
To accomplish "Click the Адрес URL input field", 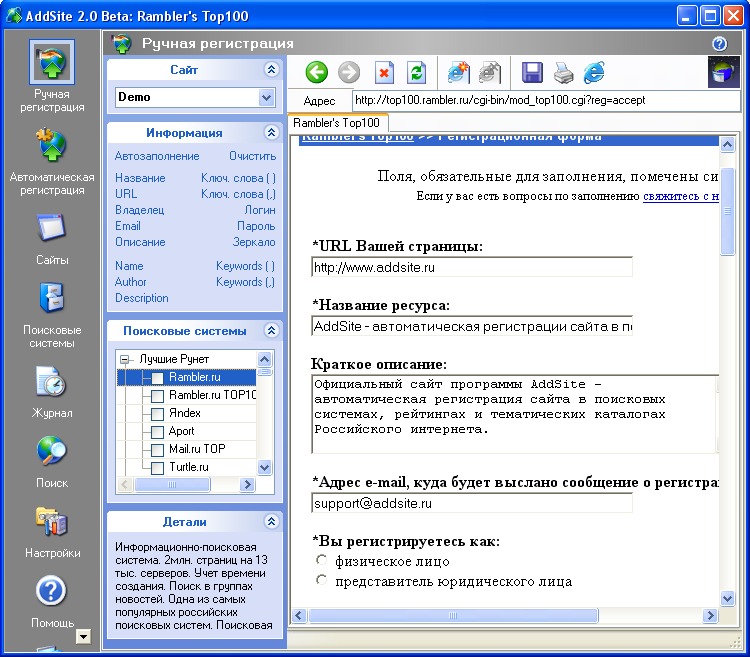I will point(546,100).
